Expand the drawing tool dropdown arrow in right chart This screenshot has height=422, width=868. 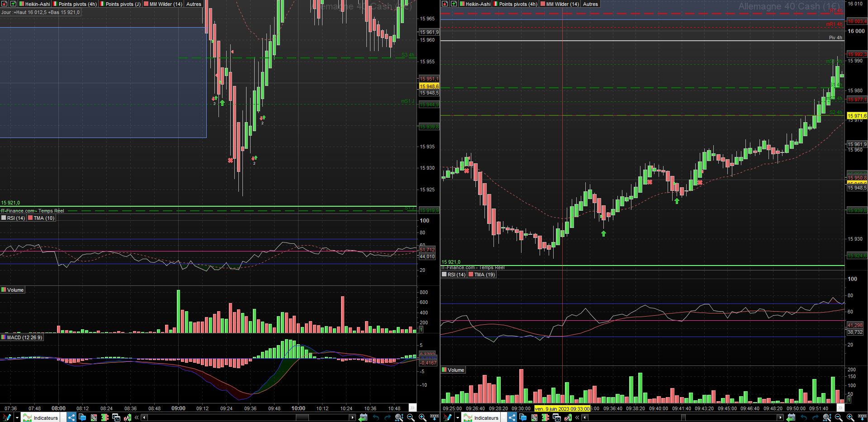click(x=458, y=417)
